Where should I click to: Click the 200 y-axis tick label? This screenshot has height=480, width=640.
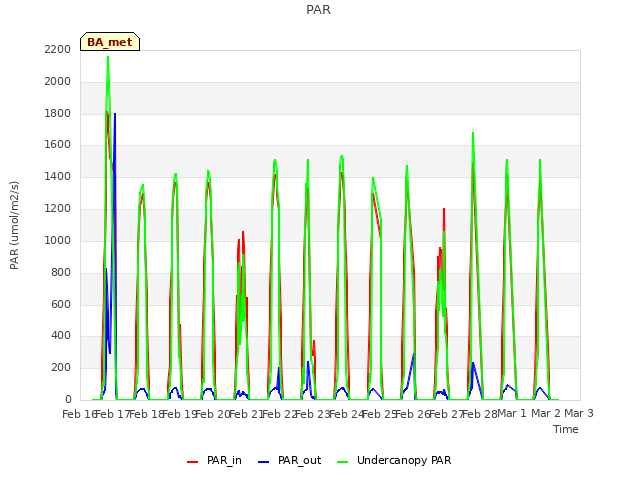tap(61, 367)
